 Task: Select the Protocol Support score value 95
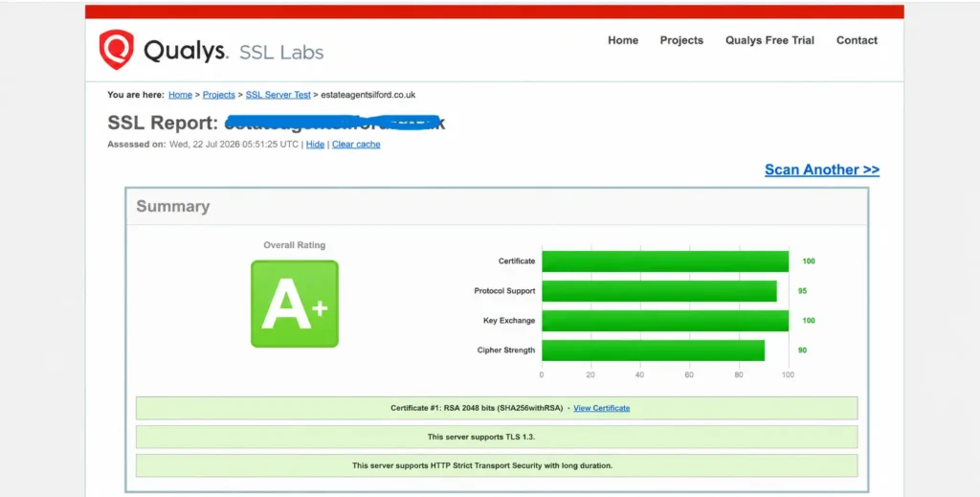pos(802,291)
